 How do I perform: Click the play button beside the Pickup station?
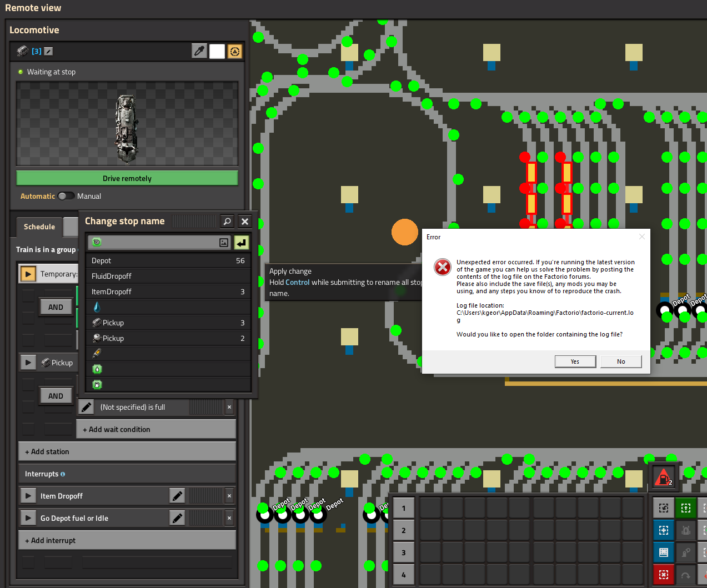(x=28, y=363)
